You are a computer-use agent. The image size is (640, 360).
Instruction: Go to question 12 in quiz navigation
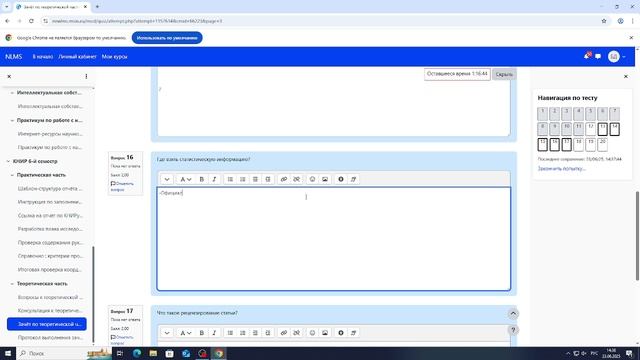pyautogui.click(x=590, y=129)
